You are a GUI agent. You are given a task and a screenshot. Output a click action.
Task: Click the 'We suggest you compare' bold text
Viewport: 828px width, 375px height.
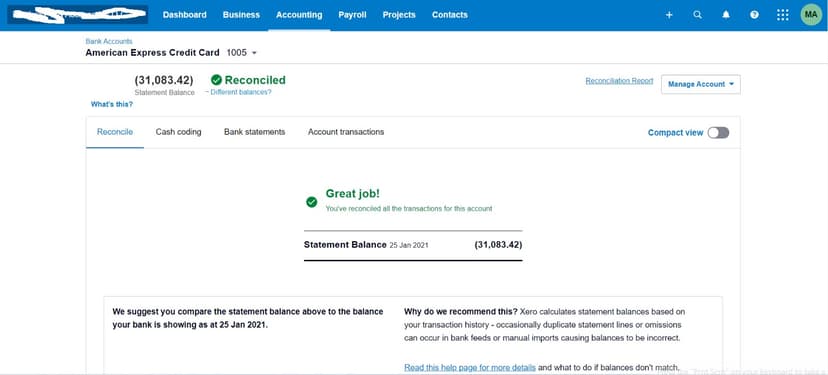[248, 318]
